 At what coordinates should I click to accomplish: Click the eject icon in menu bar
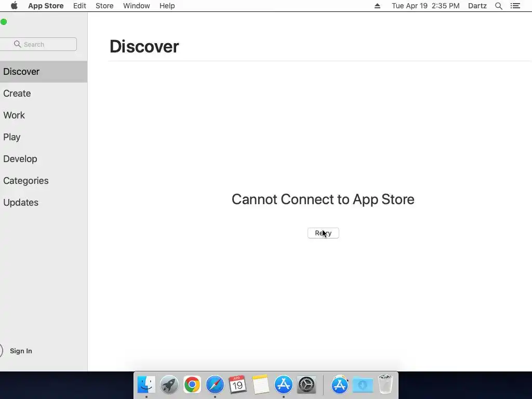[x=377, y=6]
